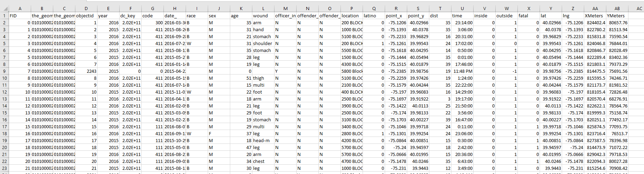Select column AB header
This screenshot has width=644, height=174.
coord(617,9)
